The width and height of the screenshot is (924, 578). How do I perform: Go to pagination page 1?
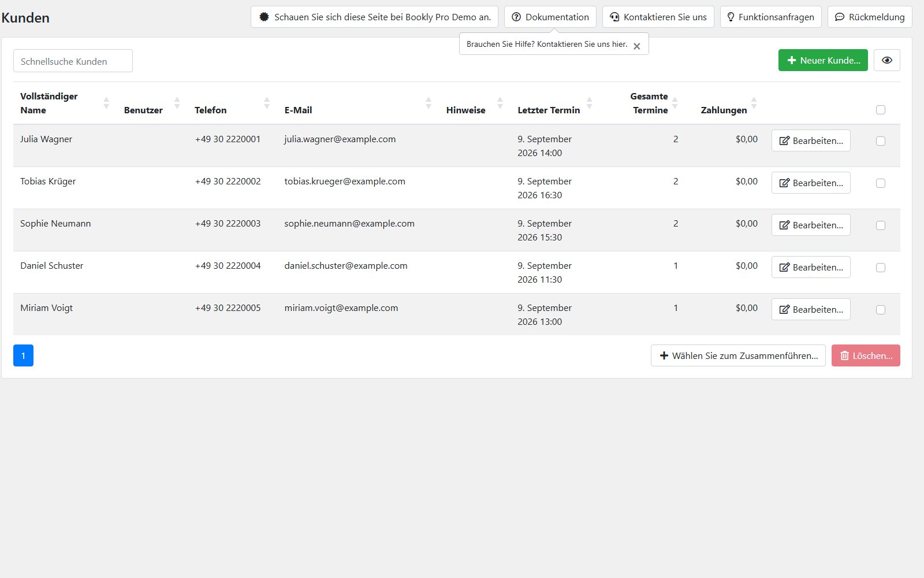(23, 355)
